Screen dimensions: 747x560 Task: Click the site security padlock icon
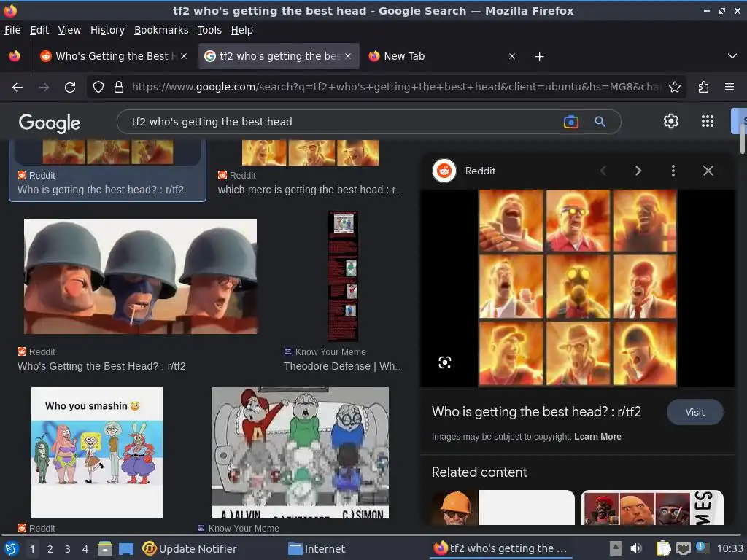click(x=119, y=87)
